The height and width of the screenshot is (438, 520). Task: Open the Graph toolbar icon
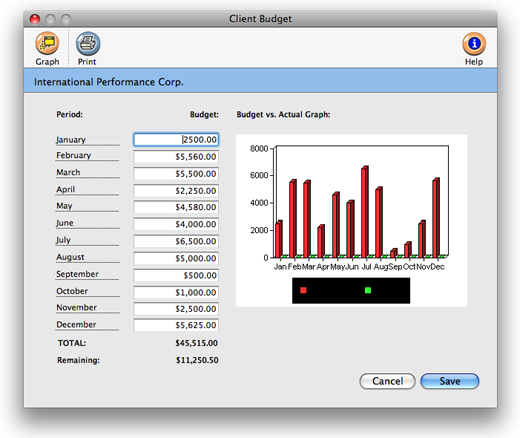(47, 43)
